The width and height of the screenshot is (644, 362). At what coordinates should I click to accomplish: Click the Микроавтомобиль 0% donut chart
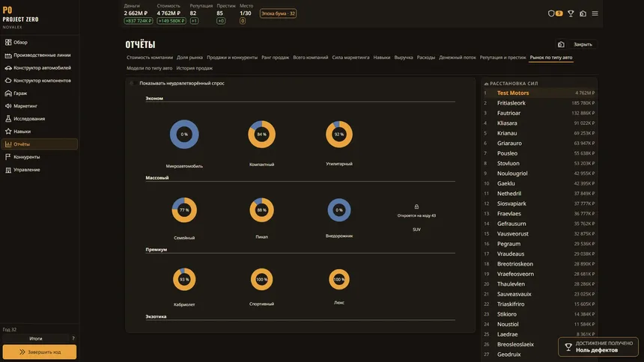tap(184, 134)
